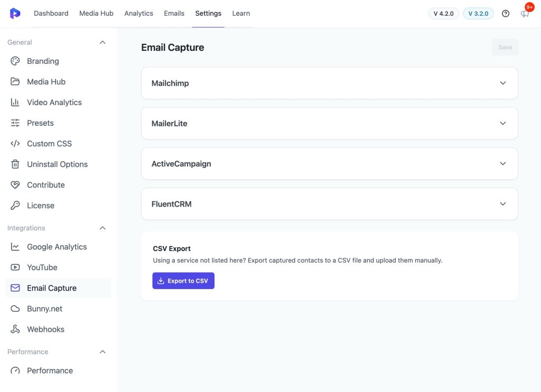Click the Media Hub folder icon in sidebar
This screenshot has width=541, height=392.
point(15,82)
